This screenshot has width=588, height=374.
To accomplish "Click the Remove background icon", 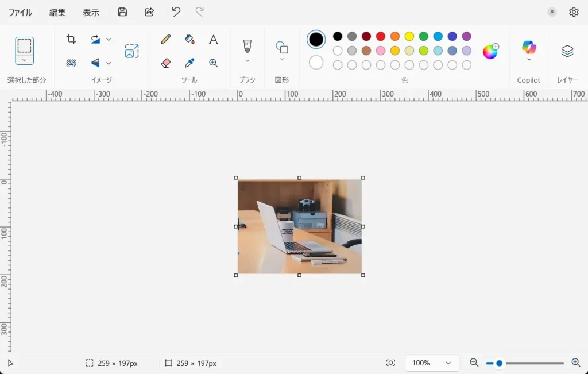I will (x=71, y=63).
